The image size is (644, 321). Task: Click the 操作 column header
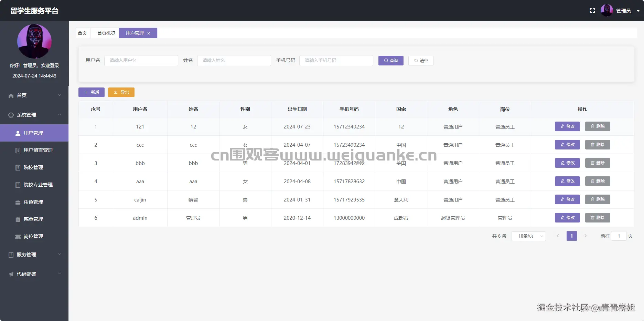point(582,109)
